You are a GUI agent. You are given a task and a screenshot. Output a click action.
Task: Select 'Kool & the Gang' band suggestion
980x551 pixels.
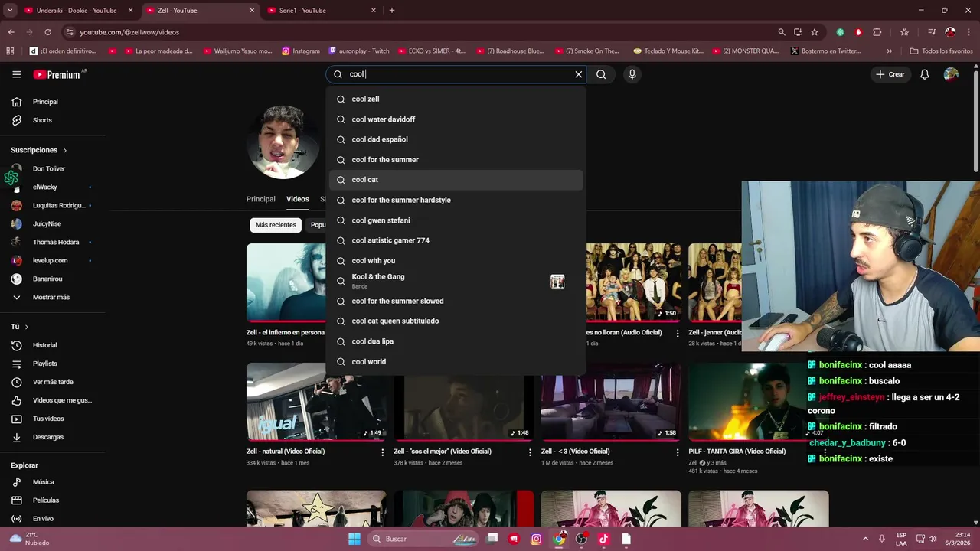pyautogui.click(x=456, y=281)
